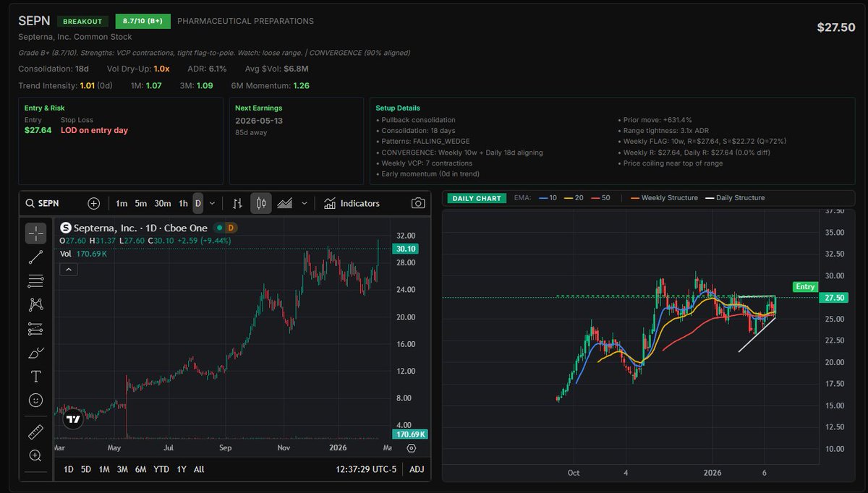Switch chart to 30m interval
This screenshot has height=493, width=868.
click(x=163, y=203)
